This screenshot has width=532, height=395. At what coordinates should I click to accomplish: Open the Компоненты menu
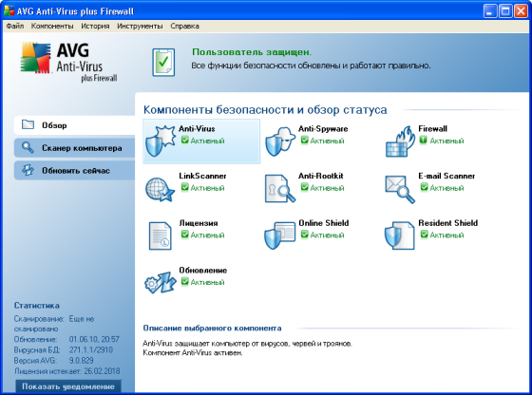coord(52,26)
